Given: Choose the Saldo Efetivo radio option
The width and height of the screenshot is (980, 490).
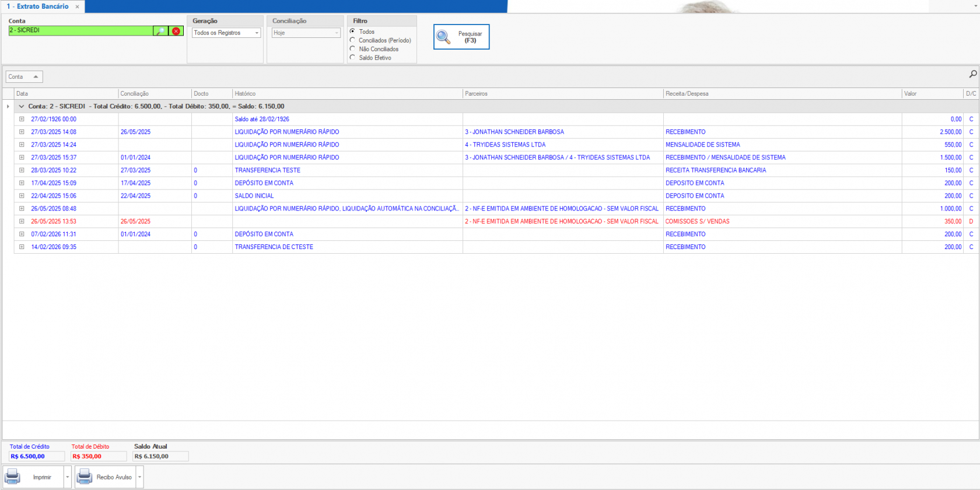Looking at the screenshot, I should (352, 58).
